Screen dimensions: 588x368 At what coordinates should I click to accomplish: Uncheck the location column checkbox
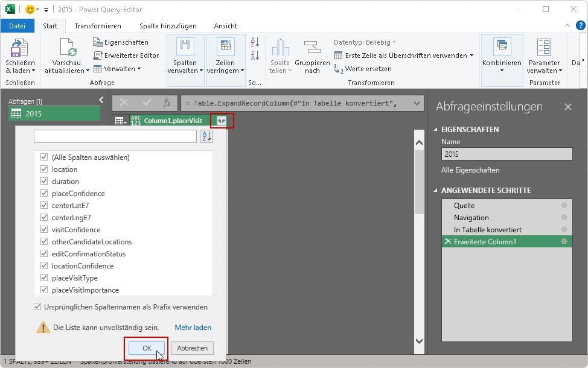coord(44,170)
